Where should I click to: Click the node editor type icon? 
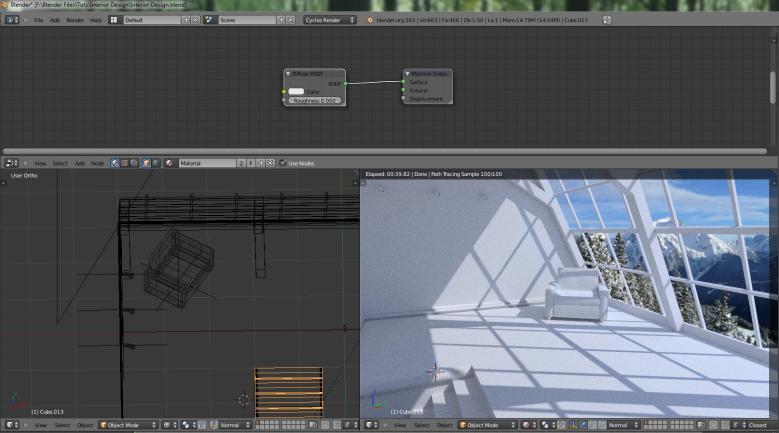coord(11,163)
